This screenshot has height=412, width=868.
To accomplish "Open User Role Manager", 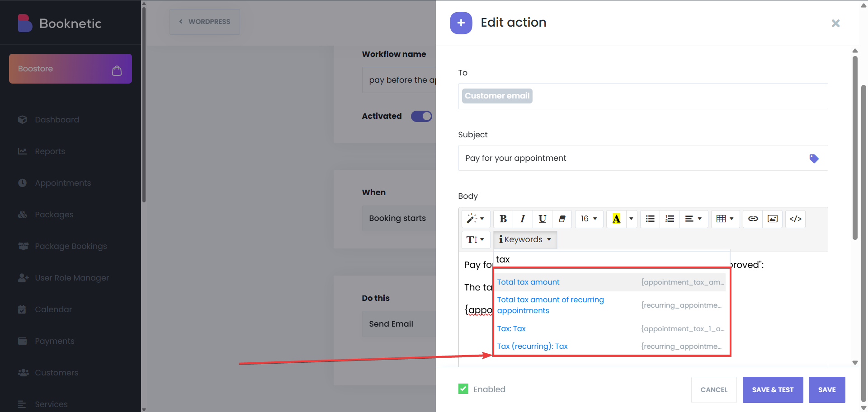I will click(72, 278).
